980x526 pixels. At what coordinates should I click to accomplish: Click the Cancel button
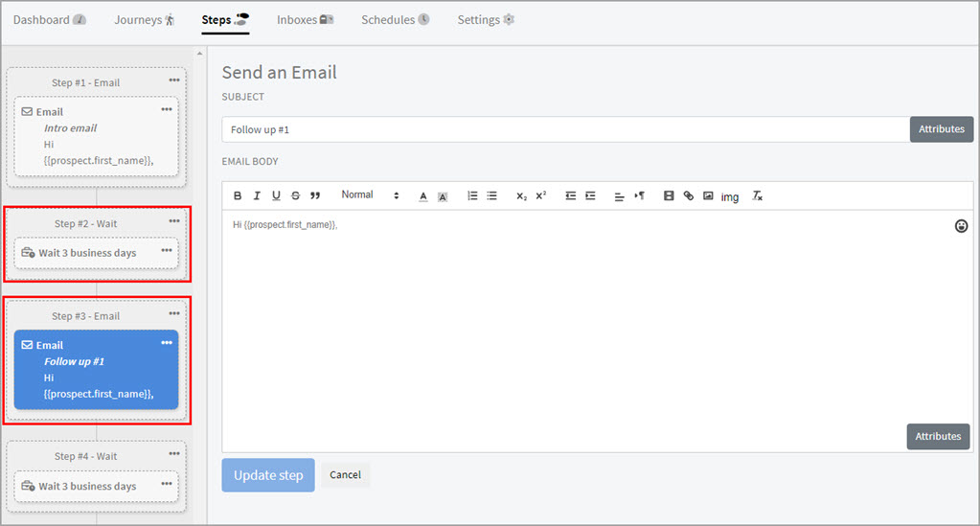click(345, 475)
